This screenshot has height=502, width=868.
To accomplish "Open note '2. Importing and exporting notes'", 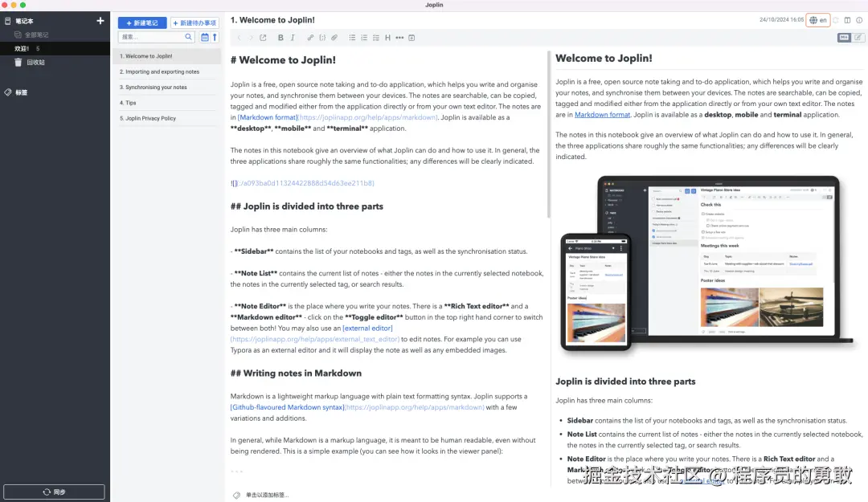I will 166,71.
